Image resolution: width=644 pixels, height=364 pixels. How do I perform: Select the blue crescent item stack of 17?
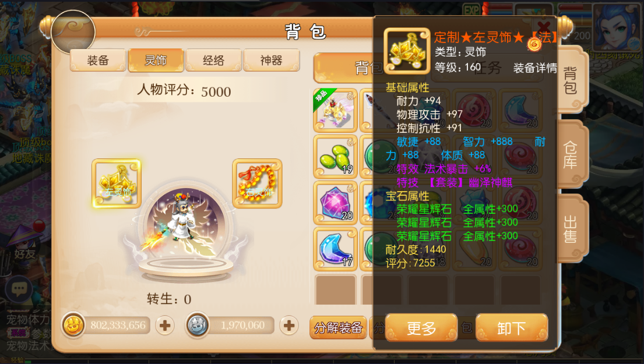coord(336,249)
